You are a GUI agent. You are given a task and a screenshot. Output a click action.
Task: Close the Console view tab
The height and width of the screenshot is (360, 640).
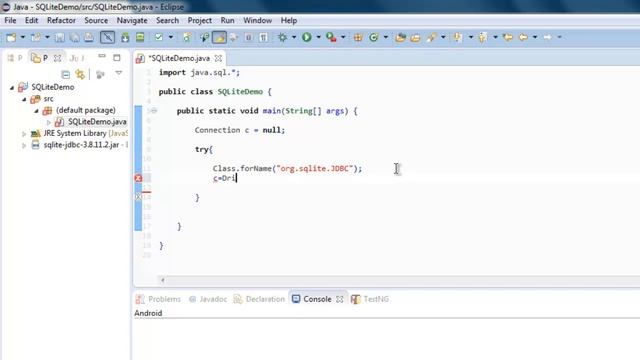[340, 299]
